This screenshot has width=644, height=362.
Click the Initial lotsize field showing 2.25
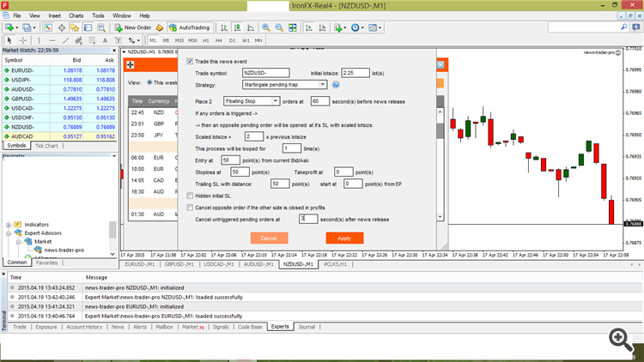355,73
